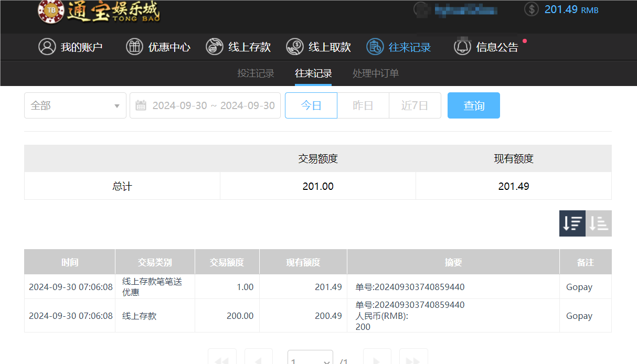Click the wallet balance dollar icon

click(531, 9)
